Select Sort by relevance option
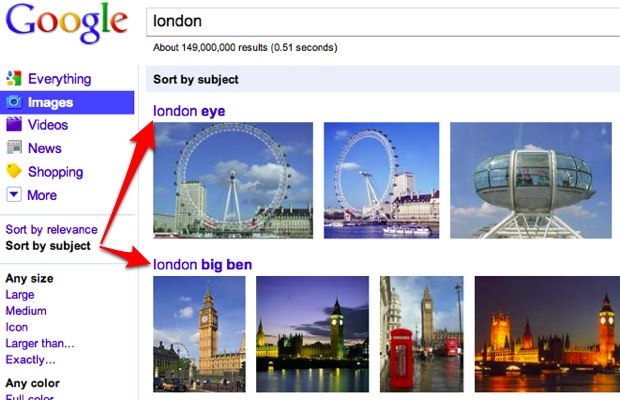The height and width of the screenshot is (400, 620). click(51, 229)
